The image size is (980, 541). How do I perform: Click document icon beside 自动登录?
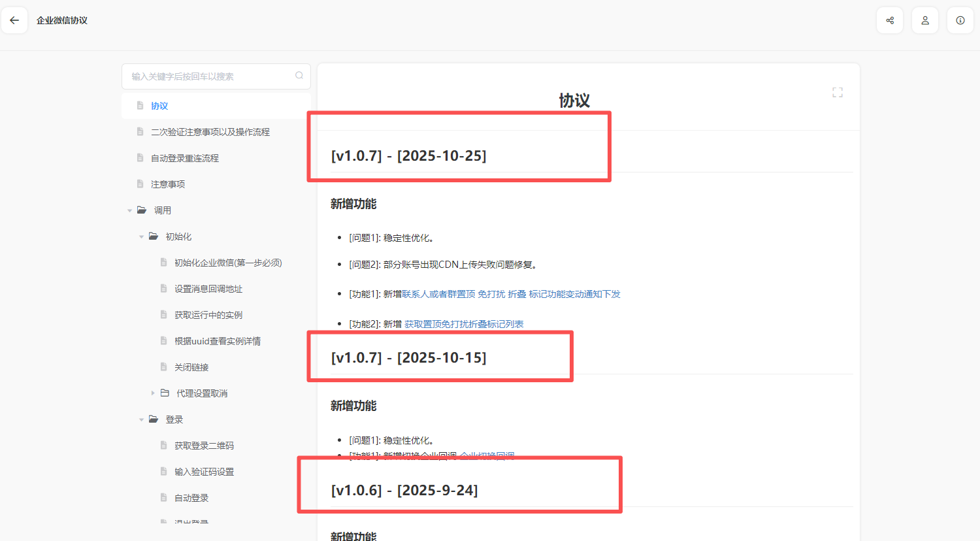tap(163, 497)
